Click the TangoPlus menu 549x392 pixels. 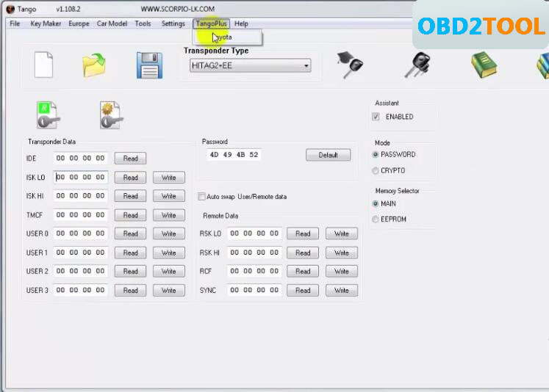click(x=211, y=23)
